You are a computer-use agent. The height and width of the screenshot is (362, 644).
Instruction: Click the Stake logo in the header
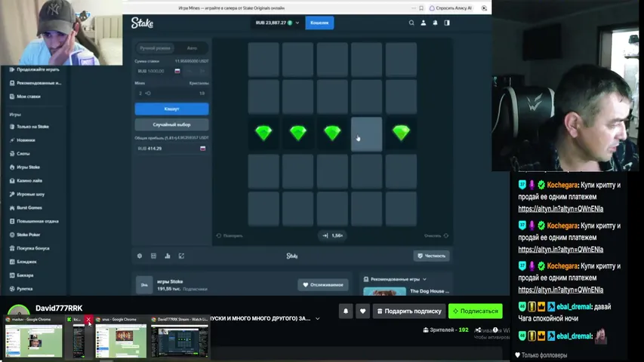click(x=142, y=23)
